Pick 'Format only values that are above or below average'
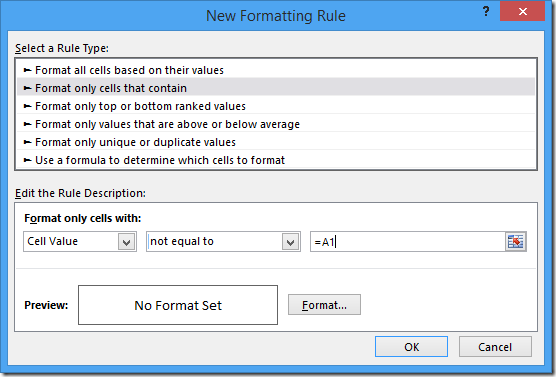 [276, 124]
